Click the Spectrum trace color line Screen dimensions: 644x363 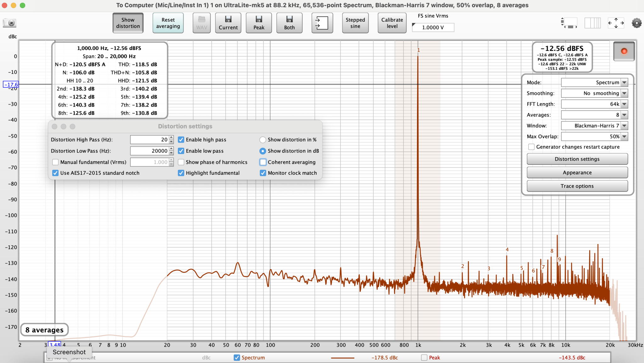pyautogui.click(x=342, y=358)
